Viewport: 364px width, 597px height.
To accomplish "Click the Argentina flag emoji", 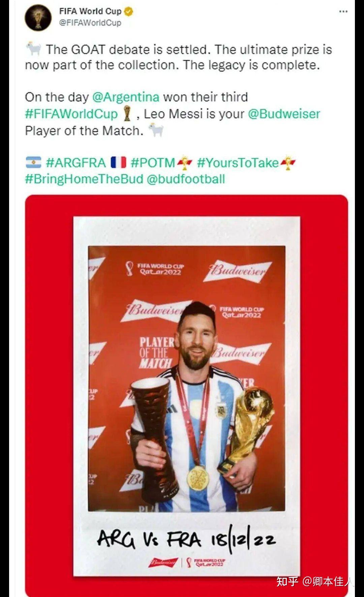I will click(x=33, y=163).
